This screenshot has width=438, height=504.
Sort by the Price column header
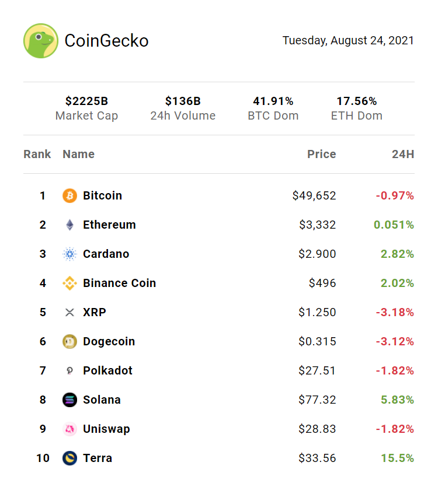coord(322,155)
